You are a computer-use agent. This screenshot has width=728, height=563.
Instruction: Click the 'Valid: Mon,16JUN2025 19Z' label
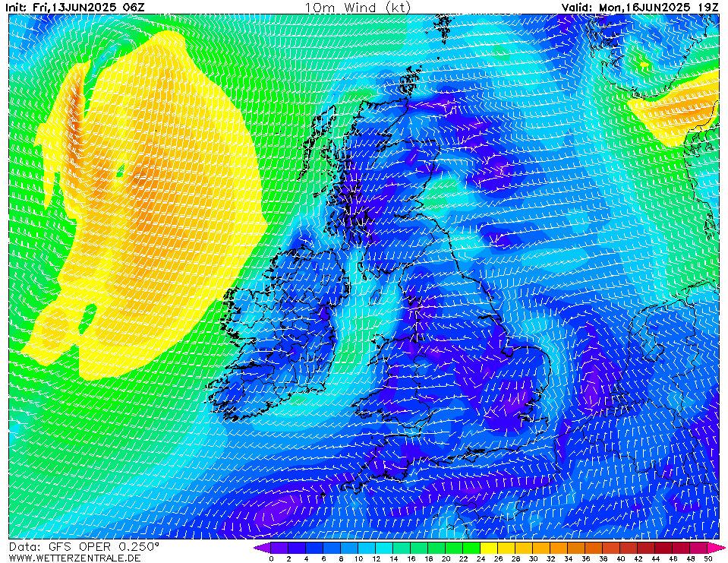[640, 8]
